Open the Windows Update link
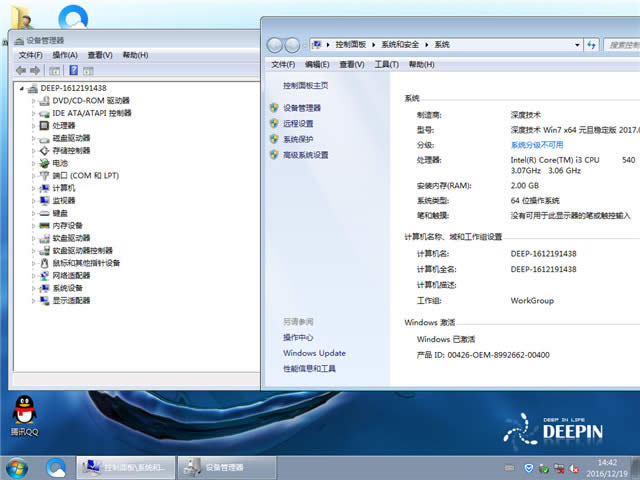This screenshot has width=640, height=480. pyautogui.click(x=314, y=353)
